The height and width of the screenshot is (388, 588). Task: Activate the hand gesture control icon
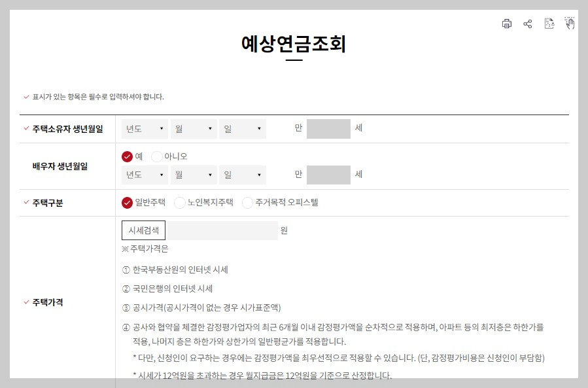coord(570,23)
